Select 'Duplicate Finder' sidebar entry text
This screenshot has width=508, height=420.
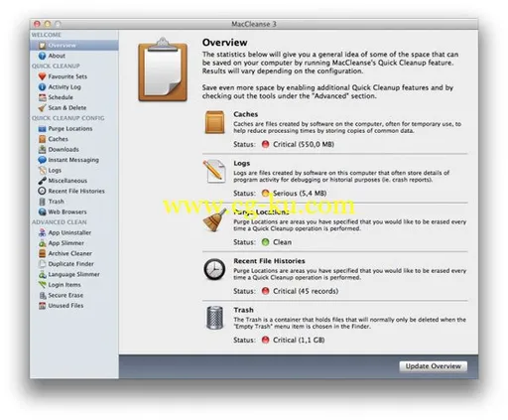pos(71,264)
